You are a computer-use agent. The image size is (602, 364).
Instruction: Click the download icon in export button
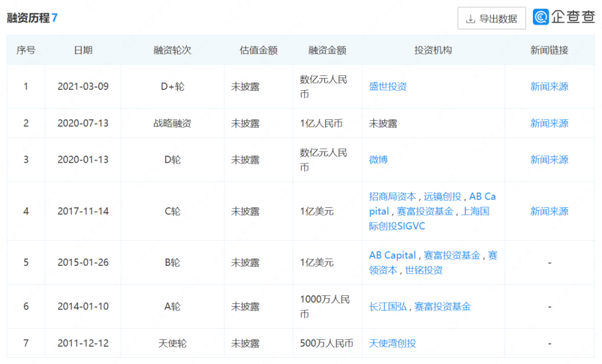[470, 18]
